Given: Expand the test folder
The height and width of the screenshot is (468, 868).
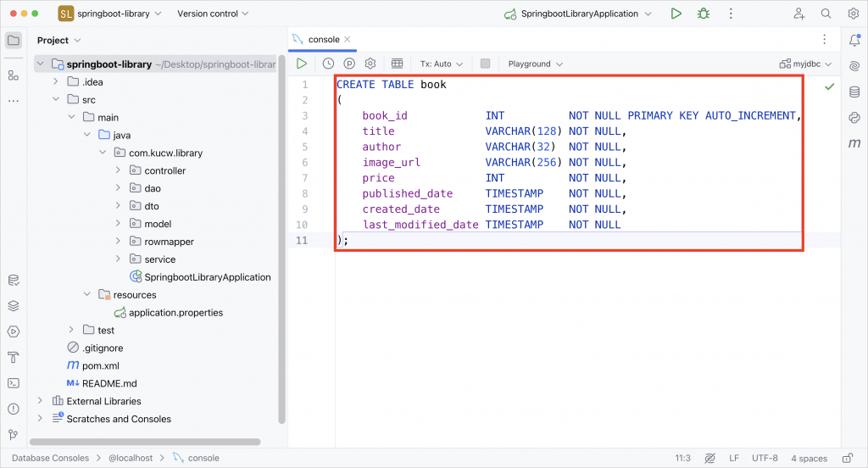Looking at the screenshot, I should coord(71,330).
